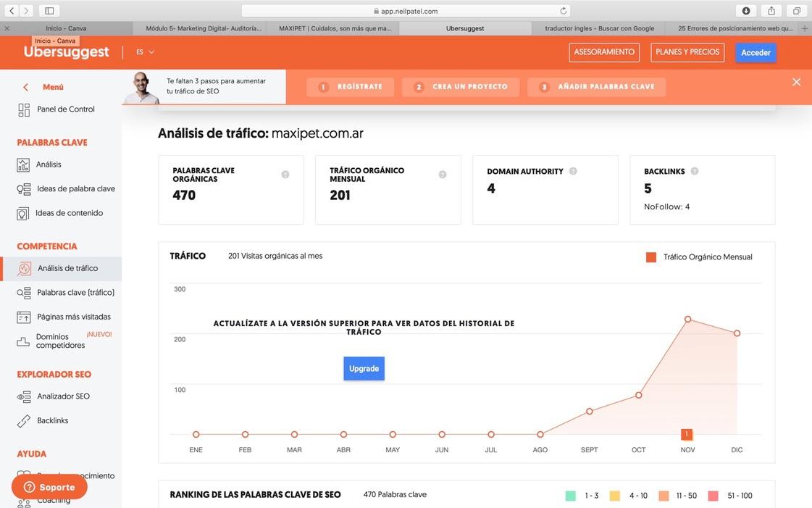The height and width of the screenshot is (508, 812).
Task: Switch to the Inicio - Canva tab
Action: 67,28
